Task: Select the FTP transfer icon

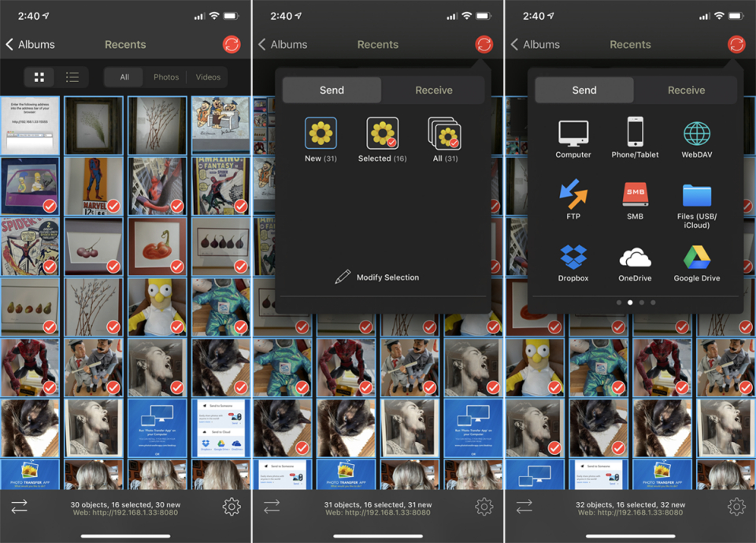Action: (x=573, y=200)
